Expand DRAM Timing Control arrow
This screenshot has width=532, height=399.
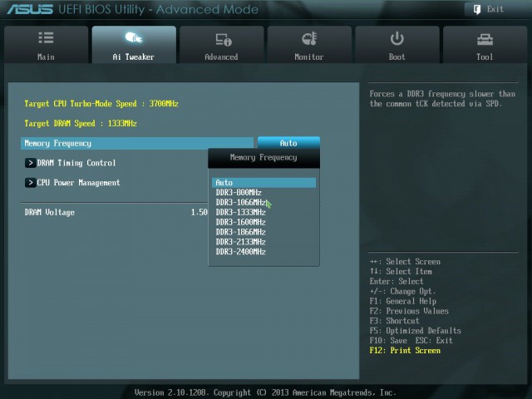click(30, 163)
